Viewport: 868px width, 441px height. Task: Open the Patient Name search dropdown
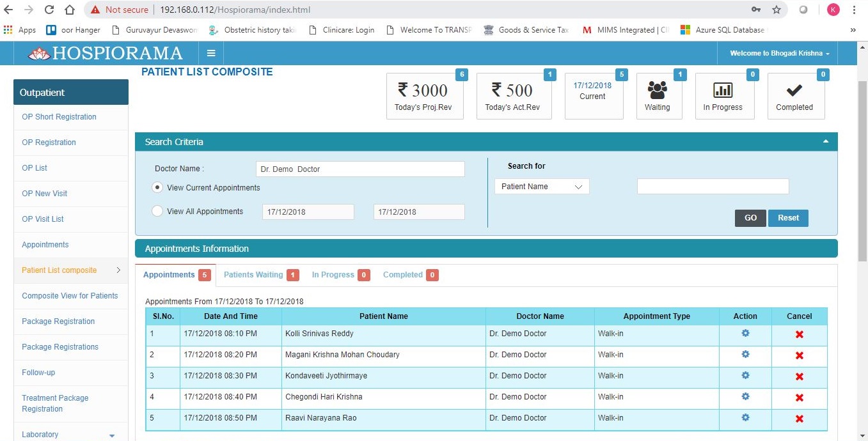[541, 186]
